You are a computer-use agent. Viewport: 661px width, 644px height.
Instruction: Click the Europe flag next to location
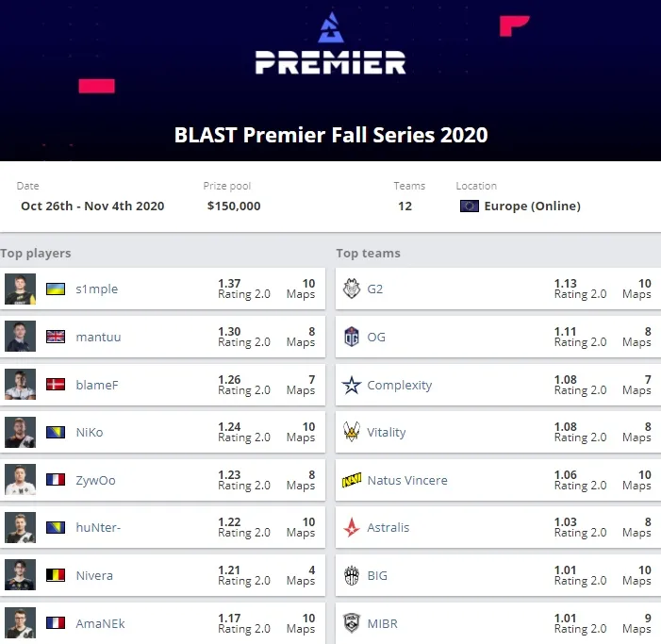tap(470, 206)
